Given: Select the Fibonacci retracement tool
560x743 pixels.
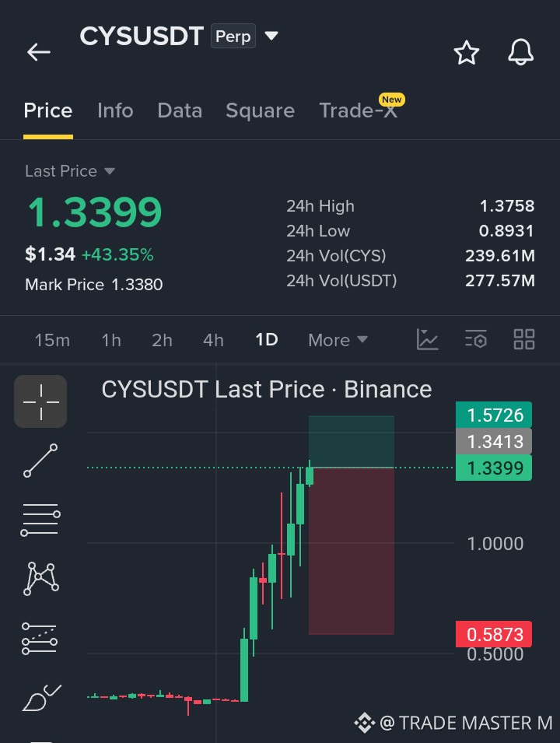Looking at the screenshot, I should click(40, 638).
